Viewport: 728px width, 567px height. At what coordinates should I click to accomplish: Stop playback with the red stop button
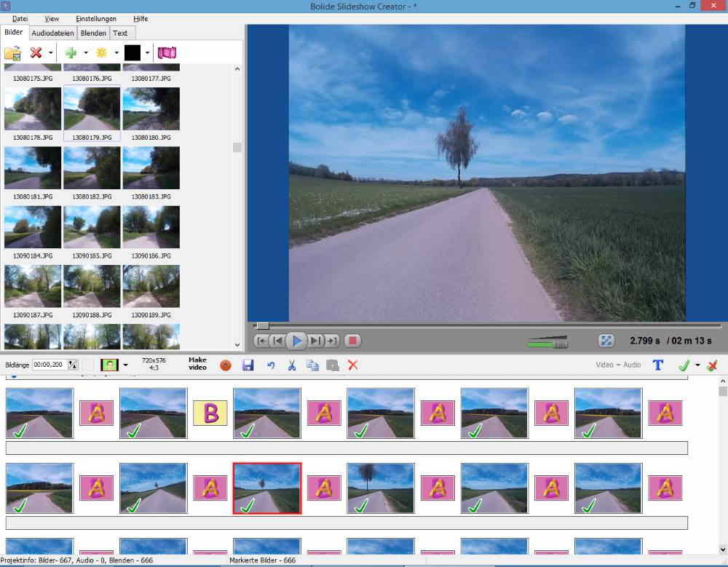coord(352,341)
